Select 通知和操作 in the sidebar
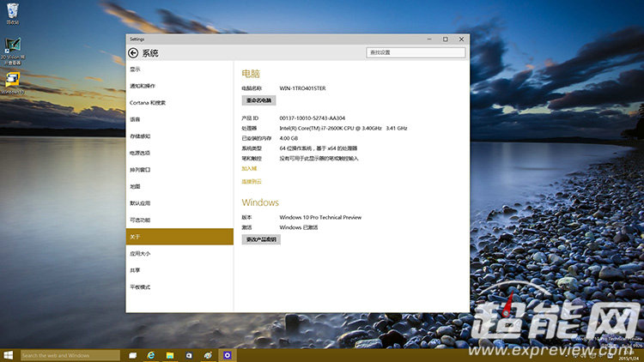The width and height of the screenshot is (644, 362). pos(143,86)
